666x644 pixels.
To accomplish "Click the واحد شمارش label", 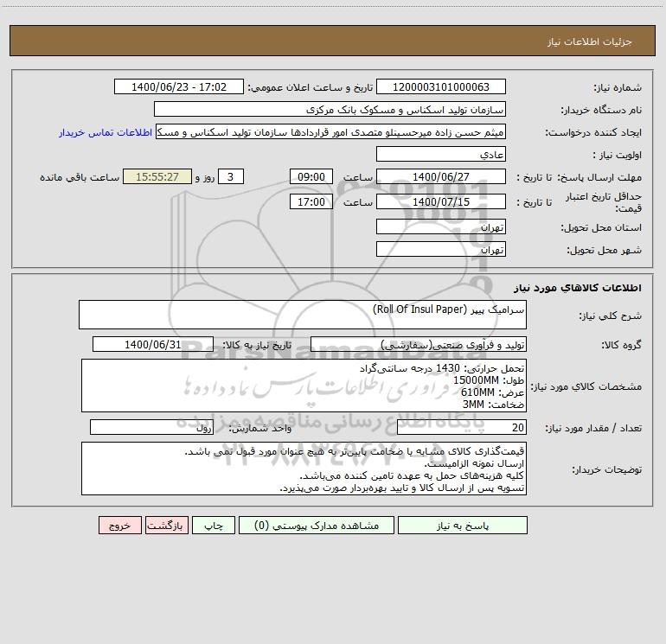I will click(x=260, y=429).
